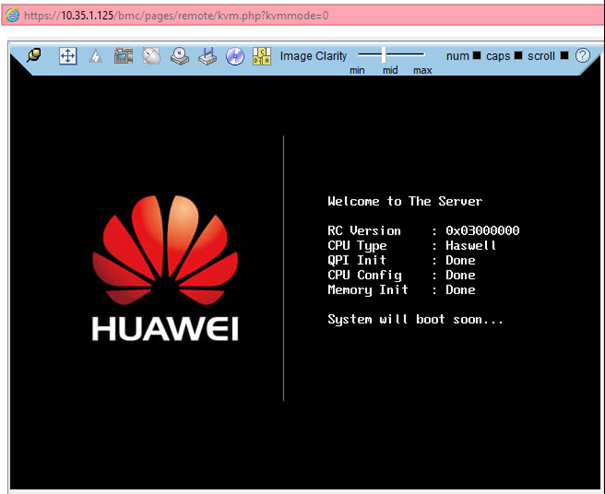
Task: Click the 'Memory Init' label
Action: tap(368, 290)
